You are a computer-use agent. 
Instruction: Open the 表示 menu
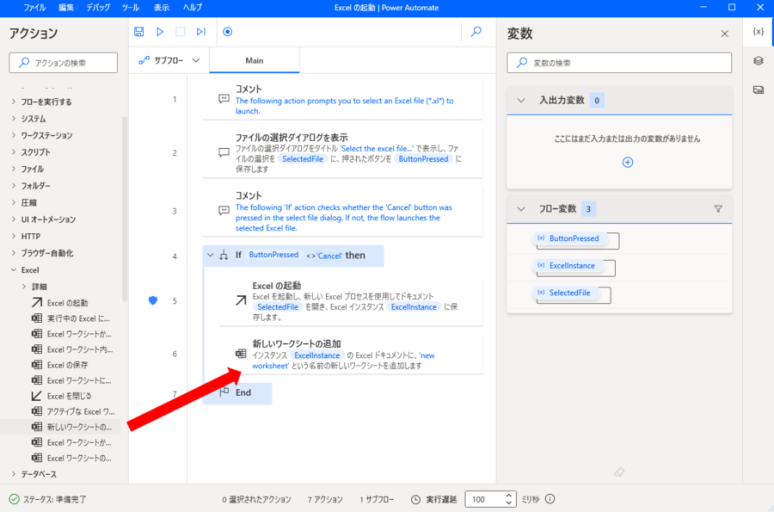click(161, 7)
